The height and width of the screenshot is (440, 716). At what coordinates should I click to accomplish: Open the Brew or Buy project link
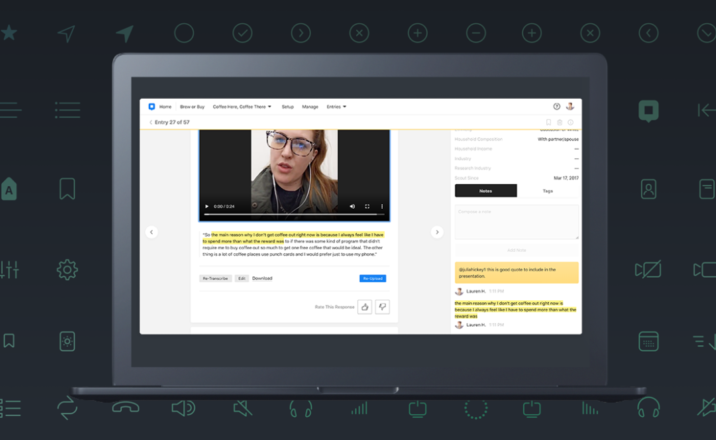pyautogui.click(x=192, y=107)
